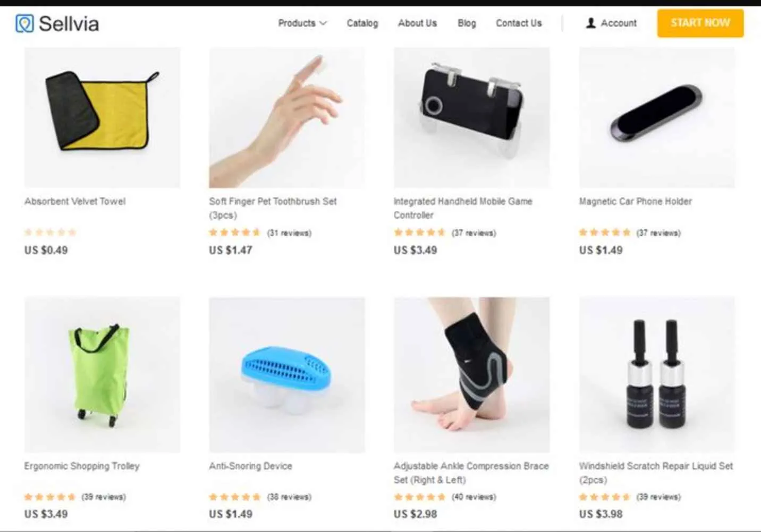Open the Account user icon
761x532 pixels.
point(590,23)
